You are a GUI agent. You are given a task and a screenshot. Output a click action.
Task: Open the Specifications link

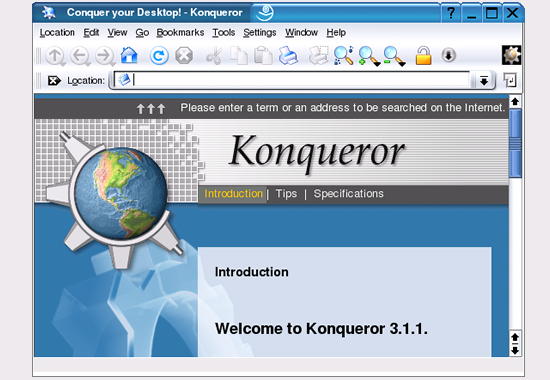coord(349,194)
